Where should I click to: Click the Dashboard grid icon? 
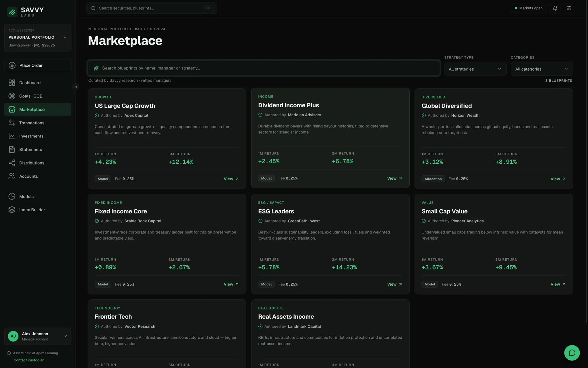click(x=12, y=83)
